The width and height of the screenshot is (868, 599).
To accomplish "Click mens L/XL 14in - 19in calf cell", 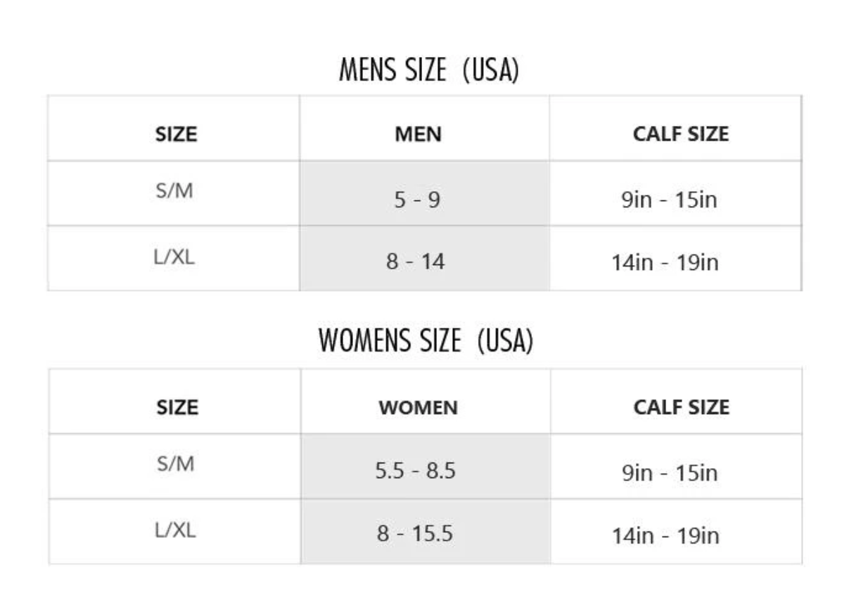I will (x=675, y=258).
